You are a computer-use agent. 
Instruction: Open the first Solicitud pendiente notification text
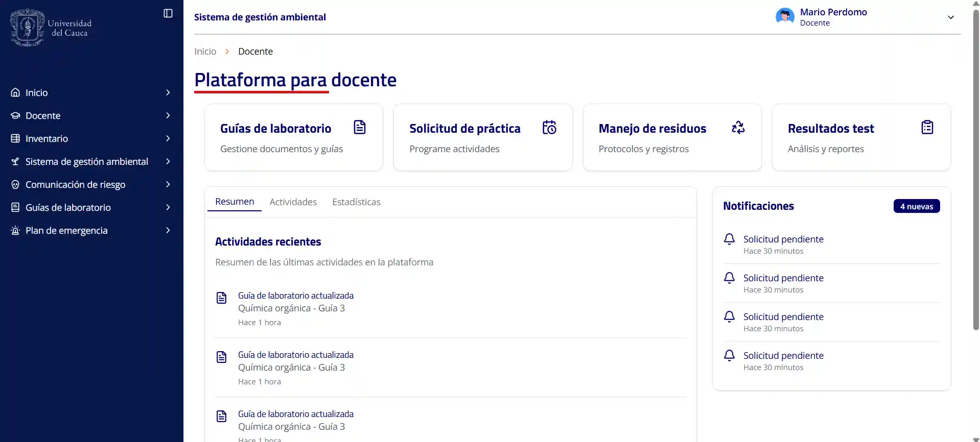(x=783, y=239)
